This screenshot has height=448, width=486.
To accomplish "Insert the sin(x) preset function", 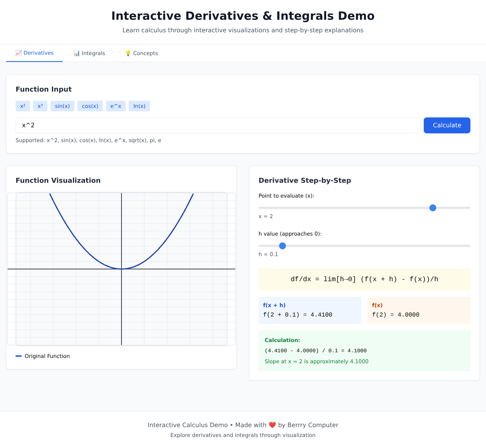I will [62, 106].
